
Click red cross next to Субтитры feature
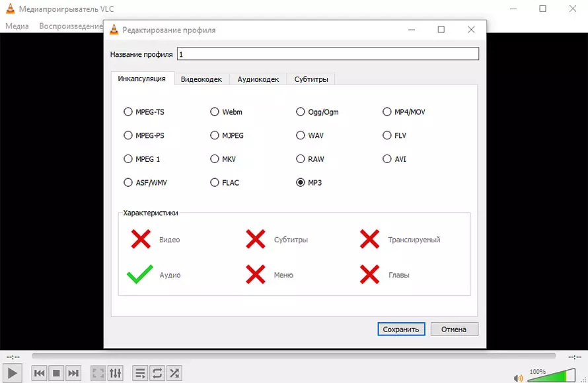click(x=256, y=239)
